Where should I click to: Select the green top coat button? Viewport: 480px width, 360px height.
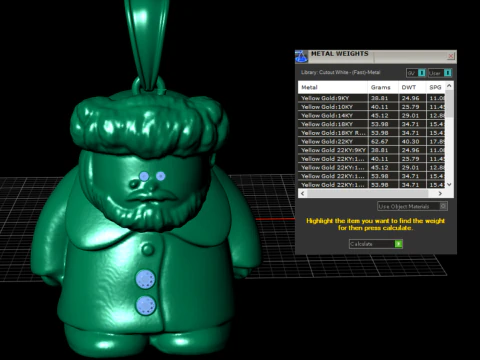pyautogui.click(x=147, y=249)
